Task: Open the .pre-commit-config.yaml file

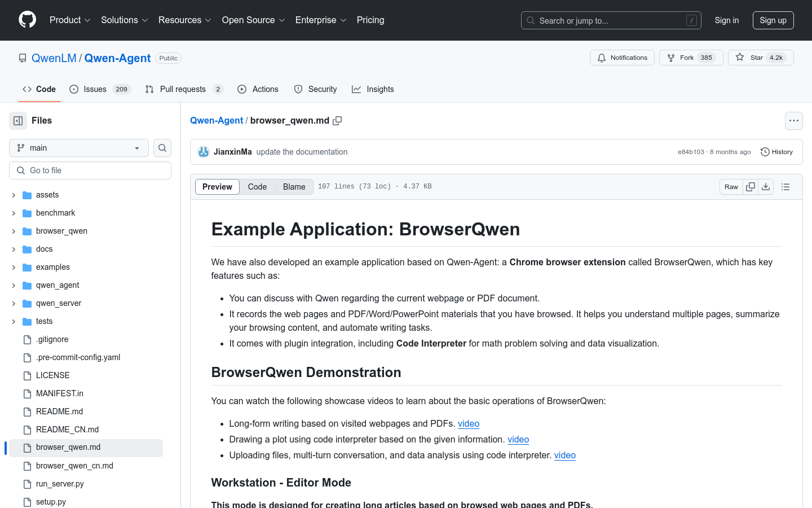Action: (78, 357)
